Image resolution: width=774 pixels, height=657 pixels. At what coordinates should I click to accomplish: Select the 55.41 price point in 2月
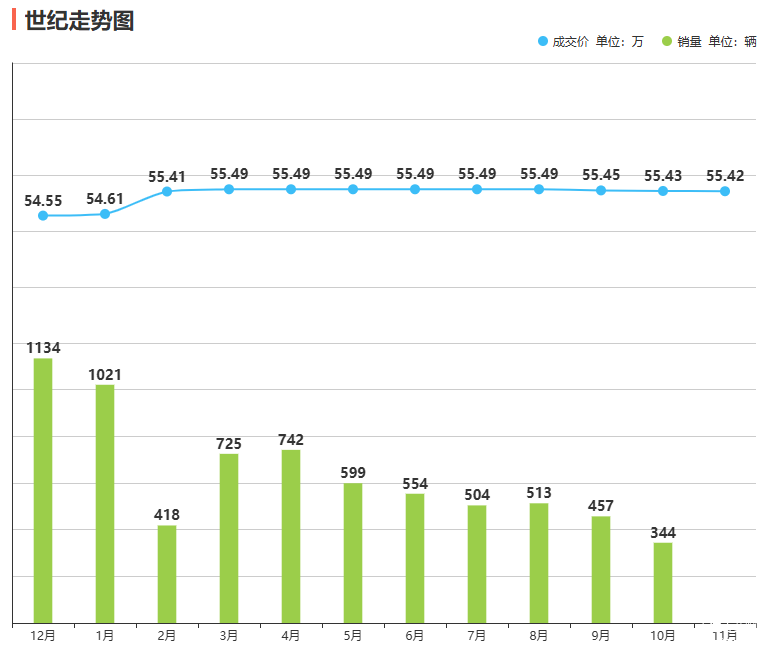pyautogui.click(x=167, y=191)
